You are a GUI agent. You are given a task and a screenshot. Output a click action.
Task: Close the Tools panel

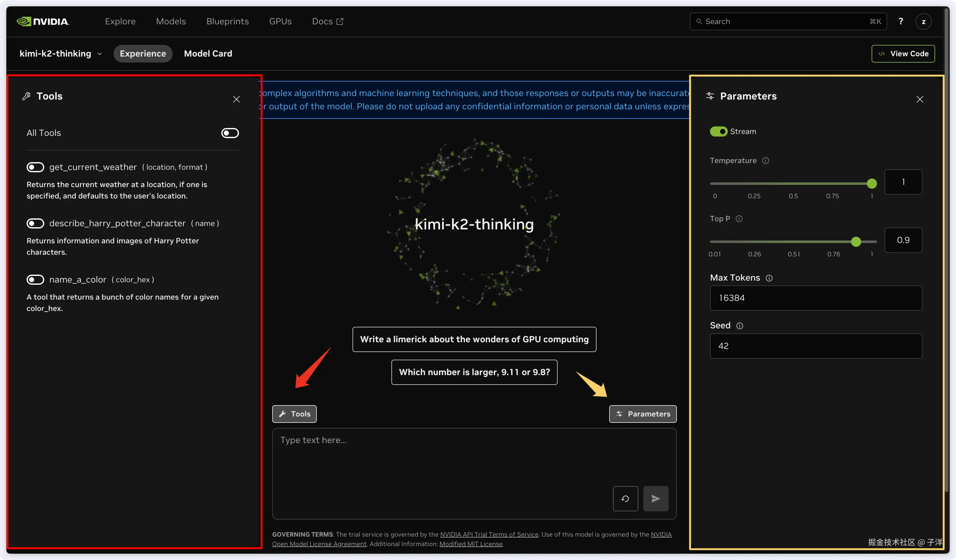click(236, 99)
